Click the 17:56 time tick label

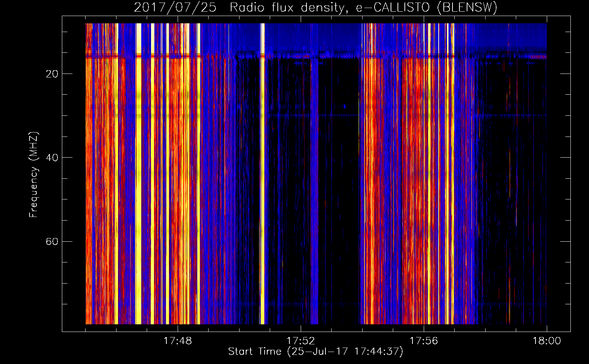tap(424, 341)
